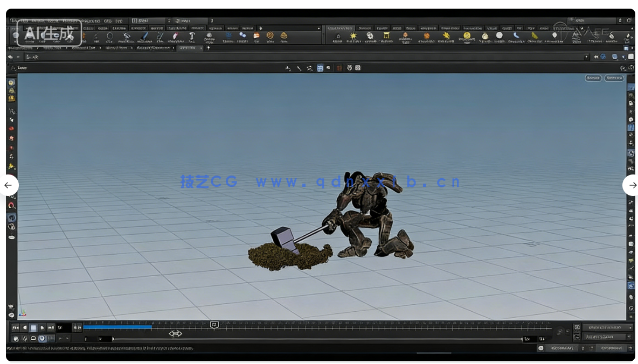Click the timeline frame marker handle
This screenshot has width=638, height=364.
click(x=214, y=325)
